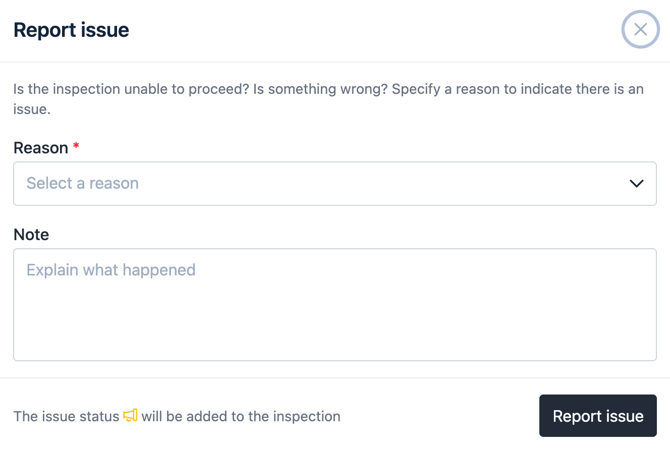
Task: Click blank space right of the Note label
Action: (350, 235)
